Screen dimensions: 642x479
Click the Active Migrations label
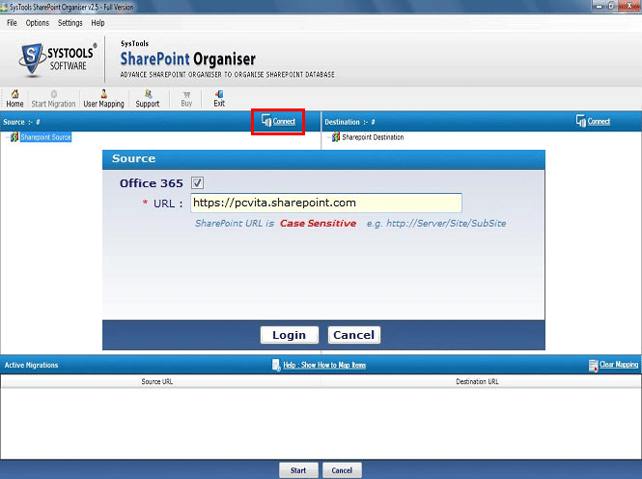31,365
